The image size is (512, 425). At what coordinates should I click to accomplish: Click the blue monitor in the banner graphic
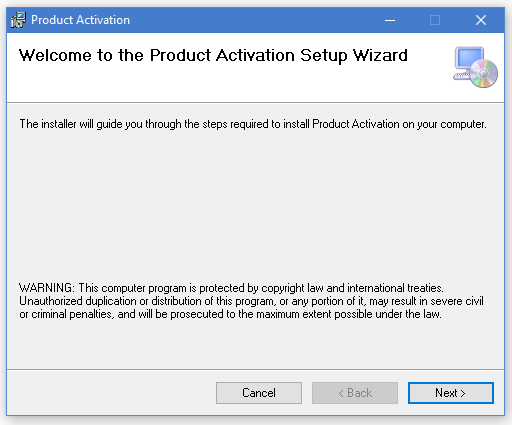pos(470,59)
